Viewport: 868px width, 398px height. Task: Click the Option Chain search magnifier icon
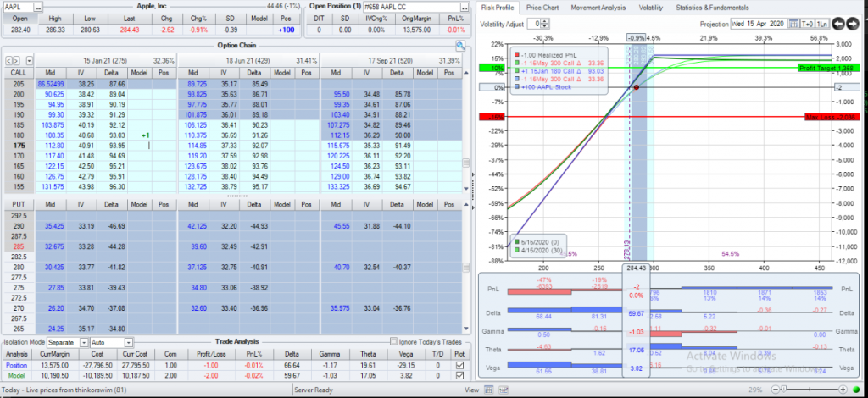[x=459, y=45]
